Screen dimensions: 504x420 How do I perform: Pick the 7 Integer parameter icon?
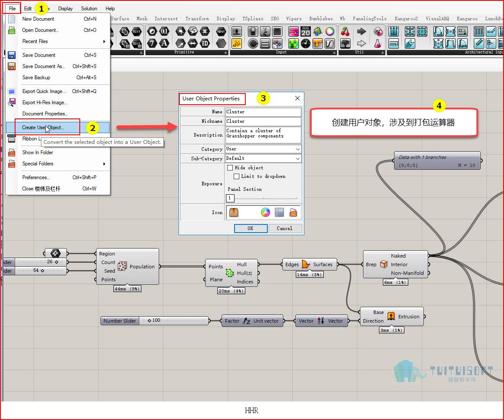pyautogui.click(x=152, y=43)
